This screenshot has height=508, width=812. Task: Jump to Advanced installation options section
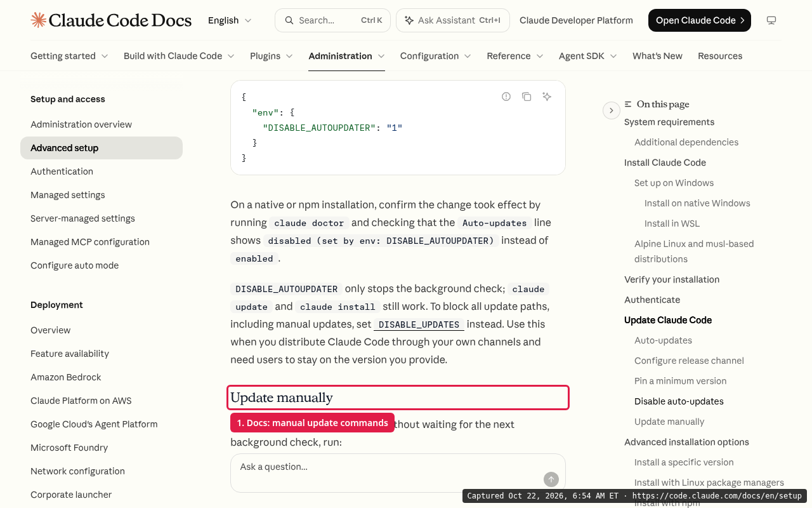686,442
